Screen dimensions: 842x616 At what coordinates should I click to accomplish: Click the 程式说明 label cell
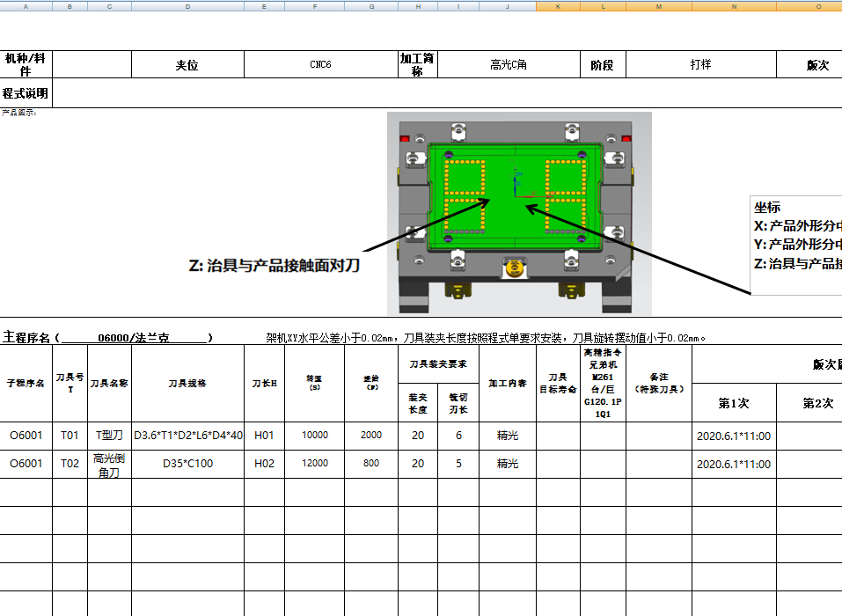coord(26,93)
